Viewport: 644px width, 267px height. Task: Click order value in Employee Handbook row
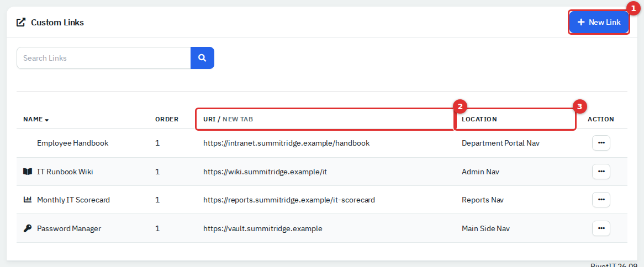pos(157,143)
